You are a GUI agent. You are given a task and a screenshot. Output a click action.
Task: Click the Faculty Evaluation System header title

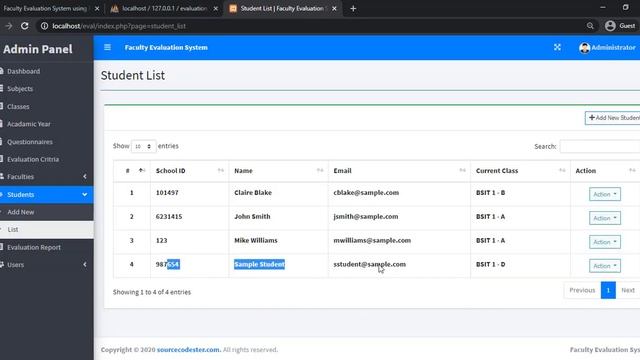coord(166,47)
